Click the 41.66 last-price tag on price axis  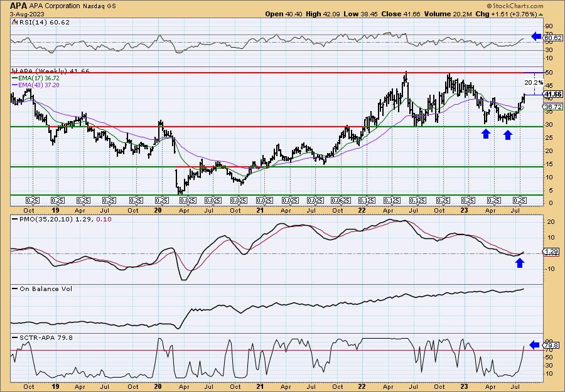[553, 94]
